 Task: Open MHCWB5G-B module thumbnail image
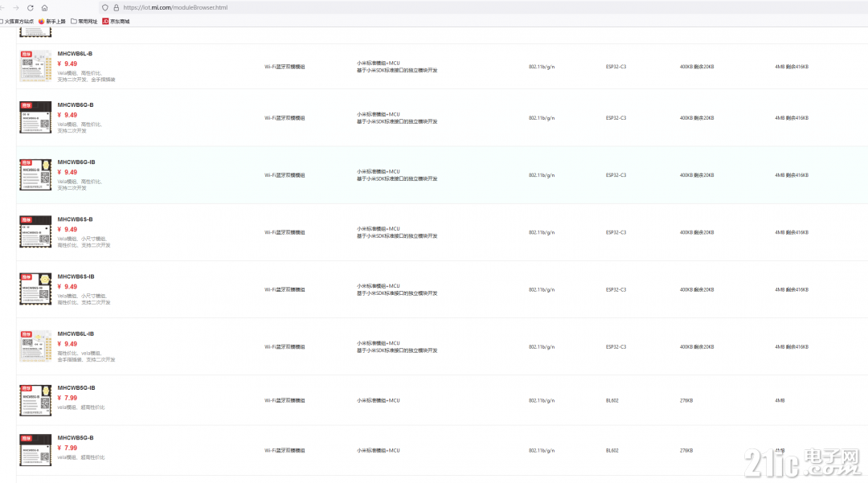click(35, 450)
